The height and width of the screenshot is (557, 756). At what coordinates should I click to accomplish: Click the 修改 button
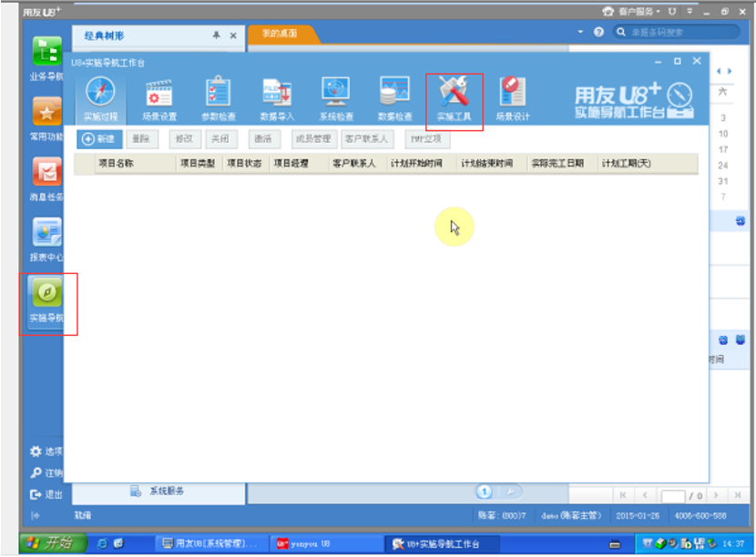point(185,138)
